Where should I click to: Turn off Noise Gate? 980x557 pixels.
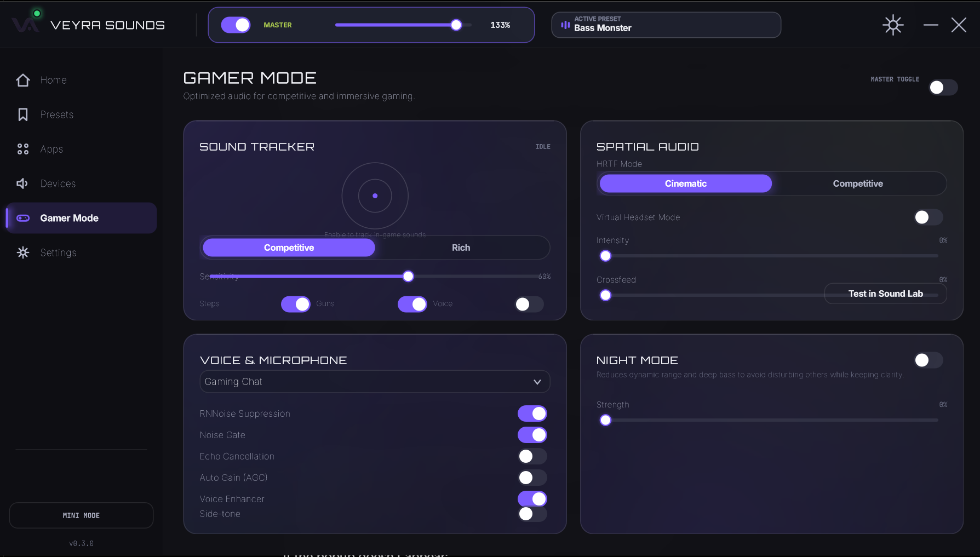coord(532,435)
